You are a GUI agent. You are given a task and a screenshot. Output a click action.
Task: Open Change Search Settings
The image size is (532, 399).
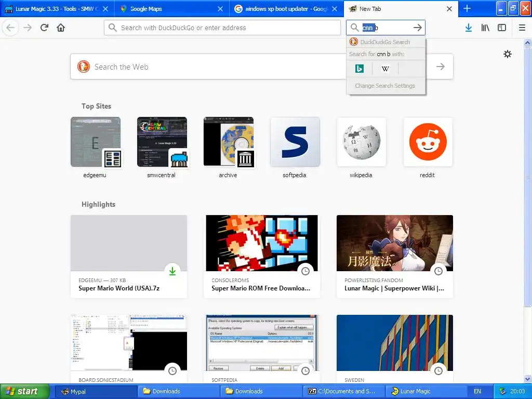tap(386, 86)
